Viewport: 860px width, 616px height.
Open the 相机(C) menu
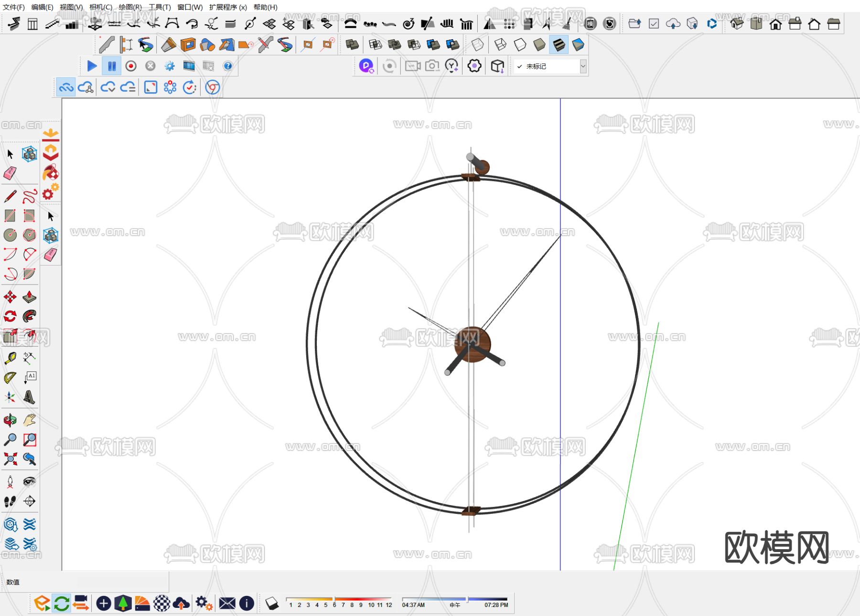click(x=100, y=7)
